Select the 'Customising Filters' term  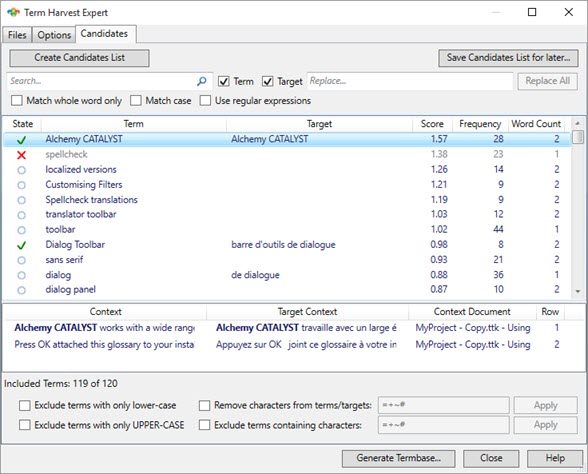point(84,184)
